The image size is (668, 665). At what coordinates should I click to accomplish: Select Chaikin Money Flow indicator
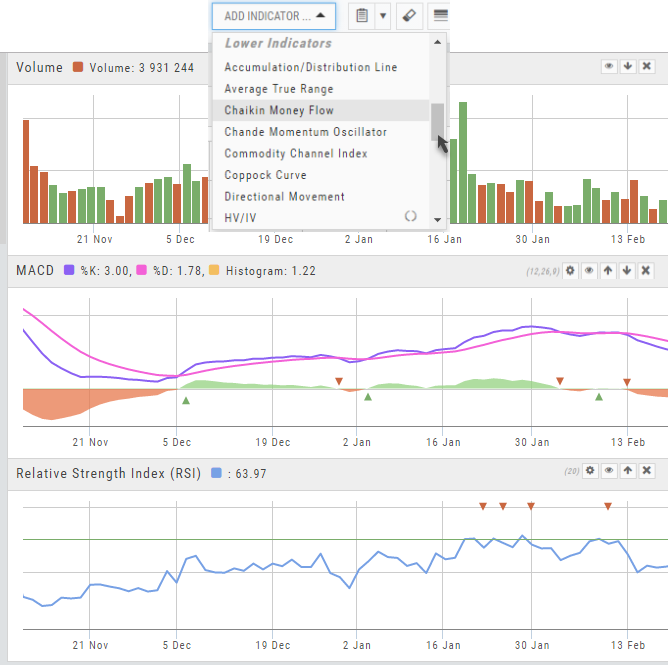click(x=279, y=110)
